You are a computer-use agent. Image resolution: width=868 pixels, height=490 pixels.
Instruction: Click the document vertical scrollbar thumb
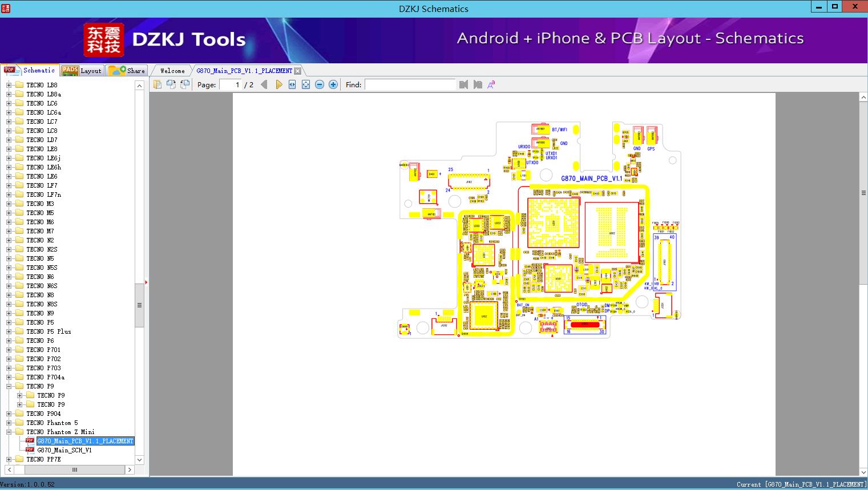[x=863, y=193]
